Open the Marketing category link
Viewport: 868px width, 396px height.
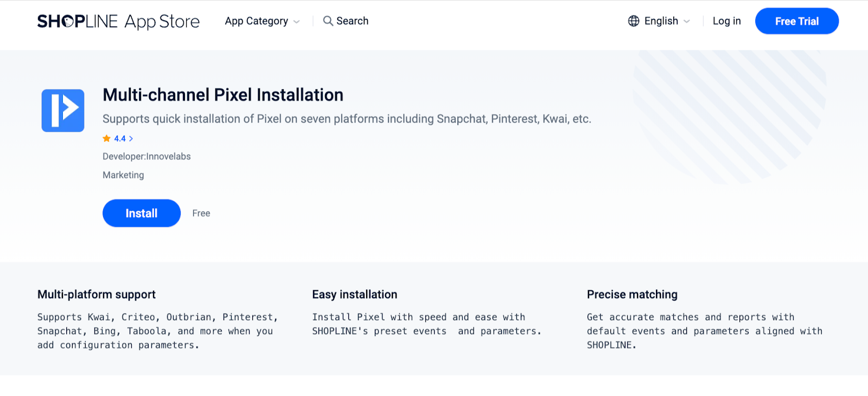click(x=123, y=175)
